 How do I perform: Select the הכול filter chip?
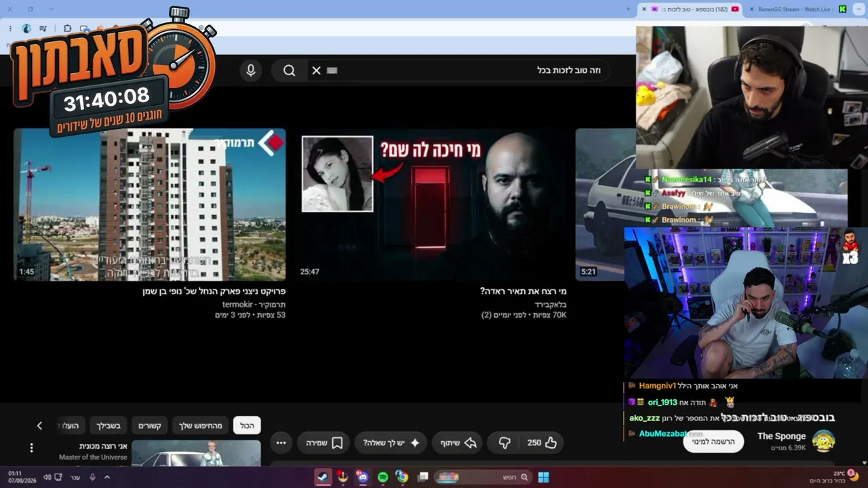[247, 425]
